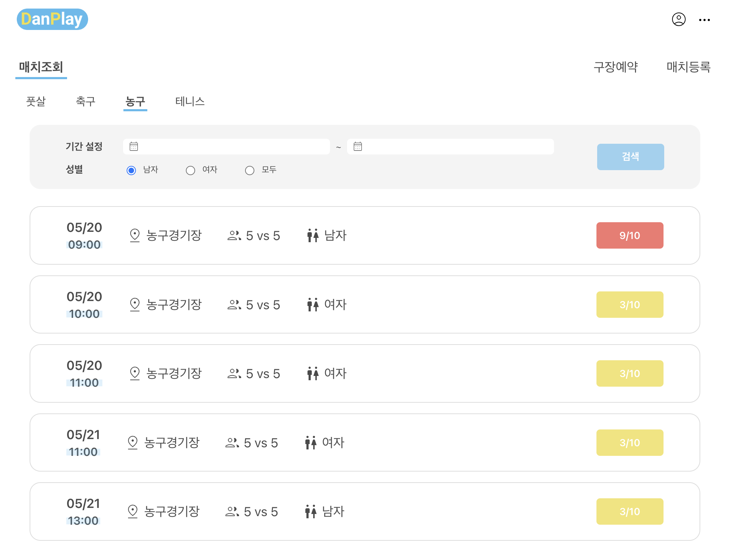The width and height of the screenshot is (732, 560).
Task: Go to 구장예약 page
Action: coord(615,67)
